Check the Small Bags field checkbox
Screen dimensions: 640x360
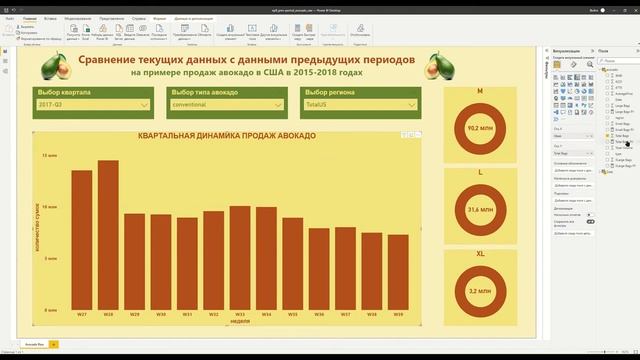(x=607, y=124)
